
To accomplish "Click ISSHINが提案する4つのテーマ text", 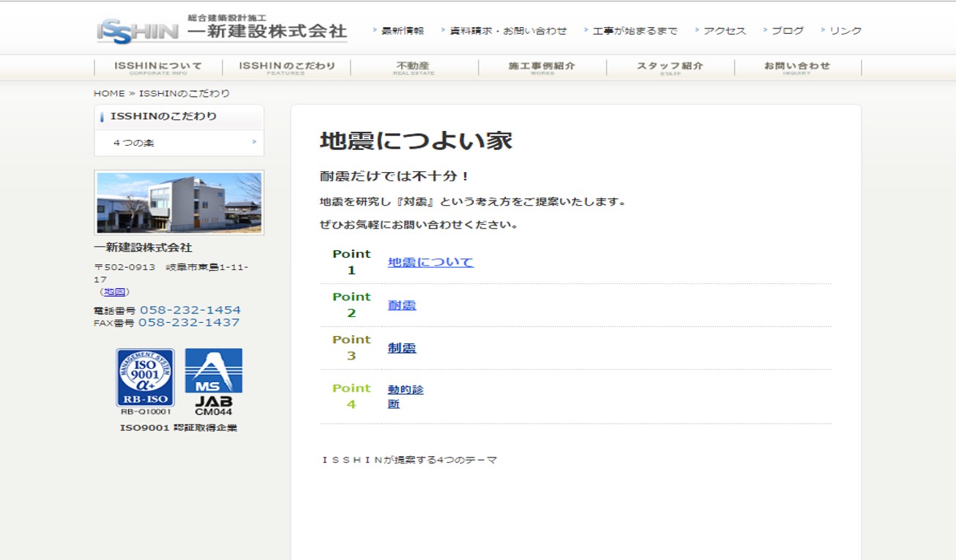I will click(409, 460).
